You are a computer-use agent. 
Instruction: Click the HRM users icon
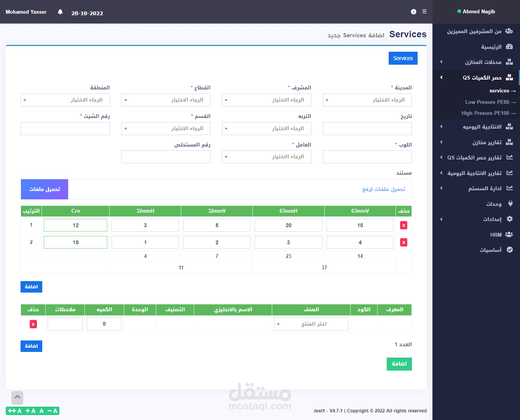(x=509, y=235)
